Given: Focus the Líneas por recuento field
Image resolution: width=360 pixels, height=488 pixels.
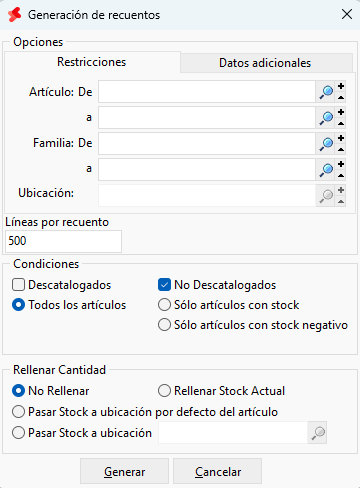Looking at the screenshot, I should coord(63,241).
